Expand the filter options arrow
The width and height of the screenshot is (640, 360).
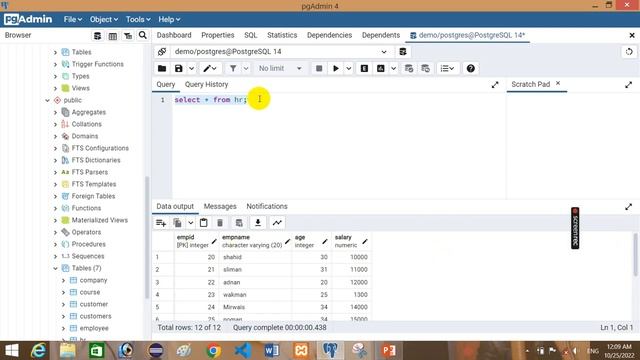tap(246, 69)
